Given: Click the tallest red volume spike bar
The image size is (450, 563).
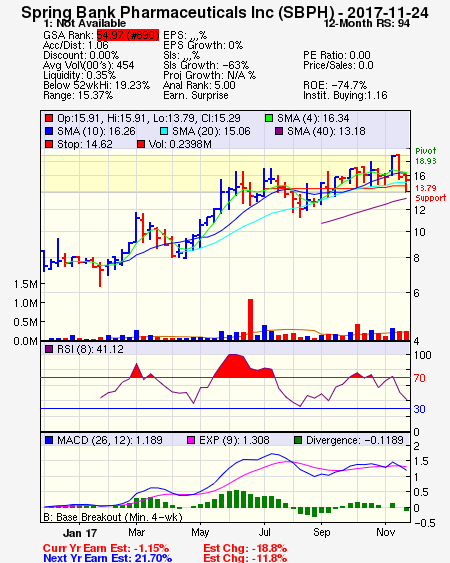Looking at the screenshot, I should [250, 320].
